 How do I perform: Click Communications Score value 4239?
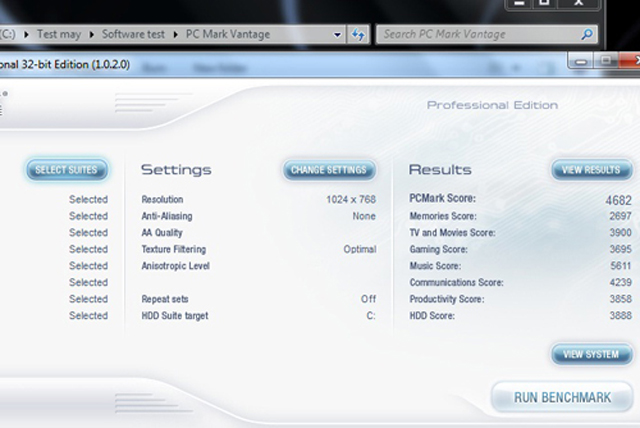coord(620,282)
